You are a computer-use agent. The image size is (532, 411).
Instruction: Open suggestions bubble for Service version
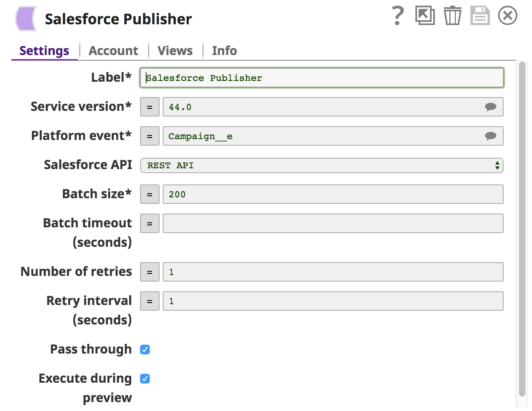(490, 107)
